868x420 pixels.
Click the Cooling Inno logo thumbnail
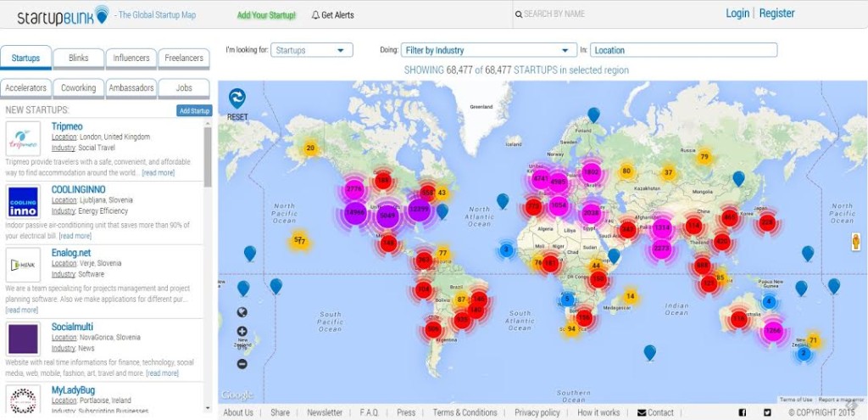coord(23,202)
